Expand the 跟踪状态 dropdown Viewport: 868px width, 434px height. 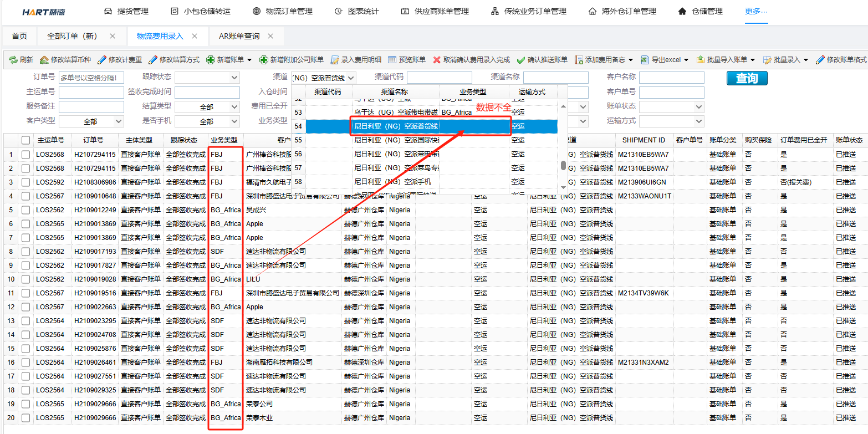(207, 78)
